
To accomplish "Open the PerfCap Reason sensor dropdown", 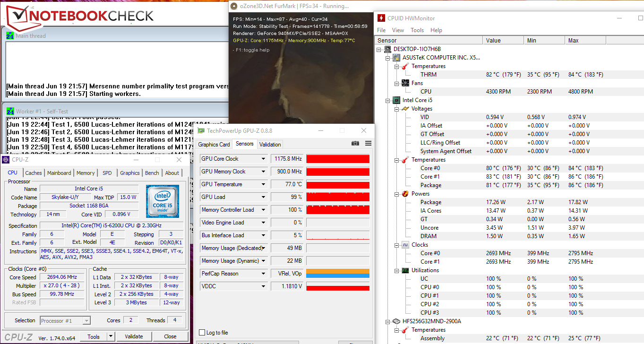I will click(263, 274).
